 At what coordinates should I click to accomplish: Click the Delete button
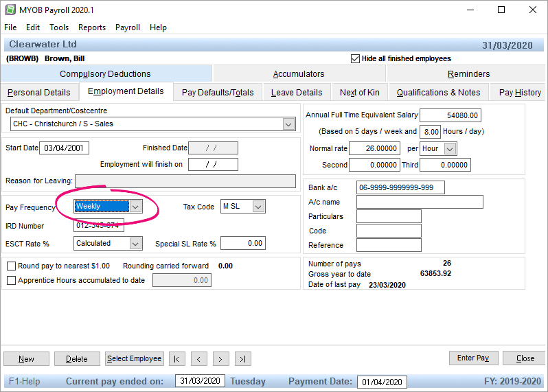coord(76,358)
